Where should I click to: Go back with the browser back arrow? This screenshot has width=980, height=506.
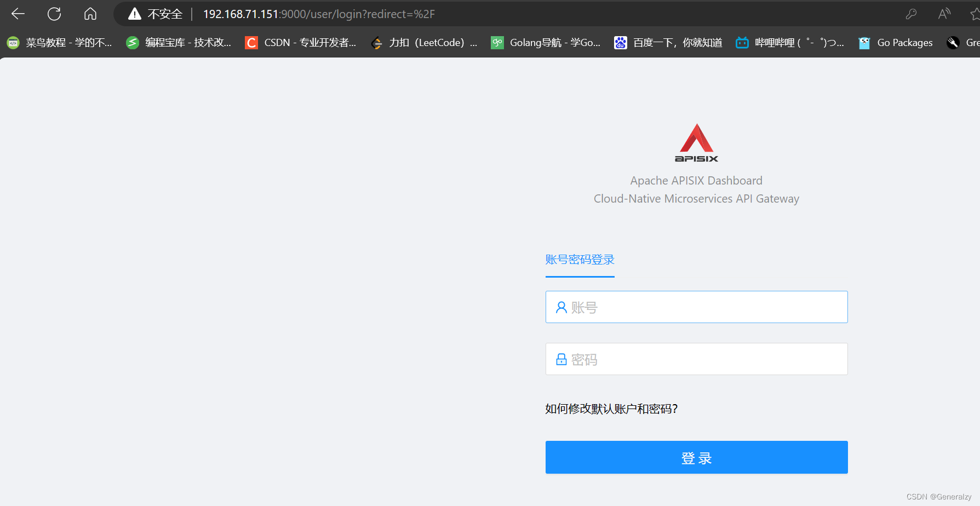pos(18,14)
